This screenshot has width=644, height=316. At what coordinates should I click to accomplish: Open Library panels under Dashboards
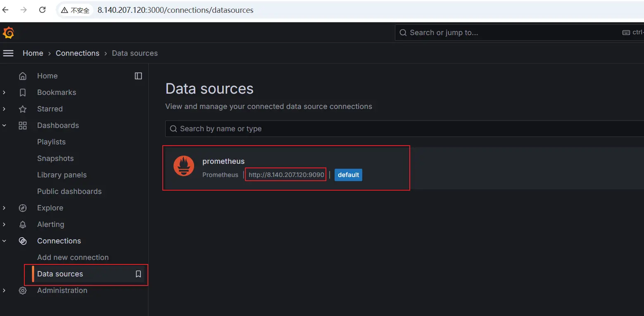62,175
